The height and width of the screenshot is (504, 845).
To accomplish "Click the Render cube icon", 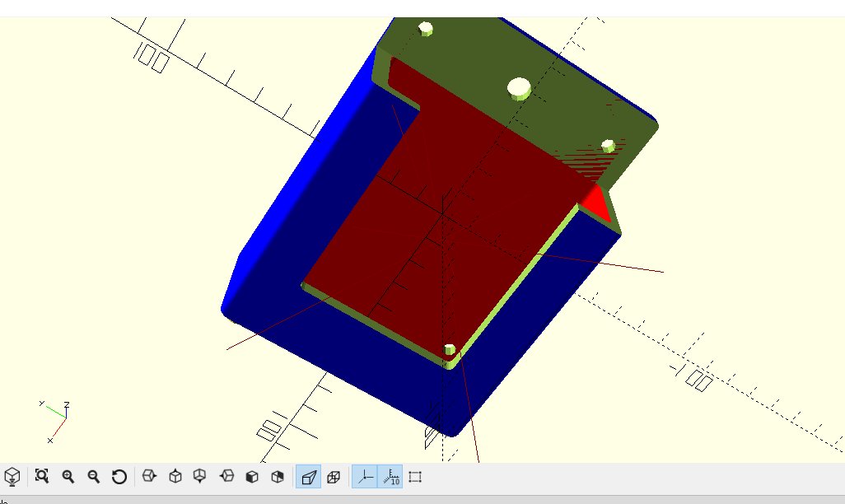I will [x=12, y=477].
